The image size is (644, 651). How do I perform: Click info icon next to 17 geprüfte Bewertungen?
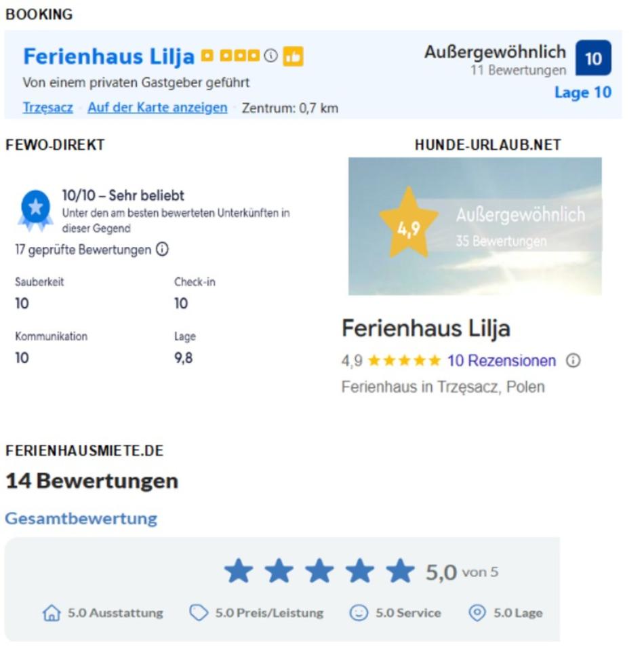[x=162, y=250]
